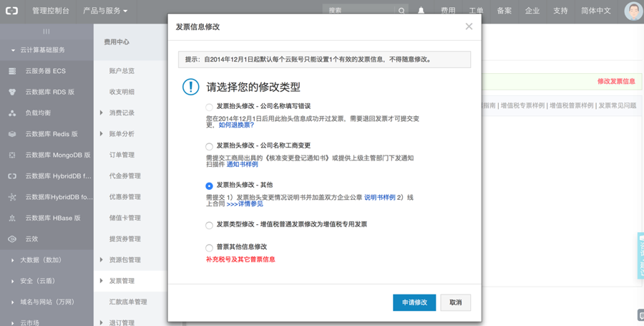Click the search magnifier icon
The image size is (644, 326).
(401, 11)
